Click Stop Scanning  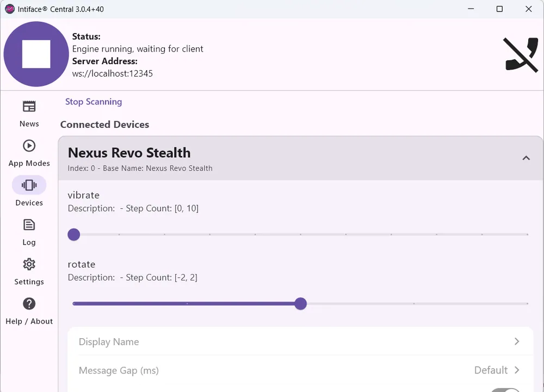[x=94, y=102]
